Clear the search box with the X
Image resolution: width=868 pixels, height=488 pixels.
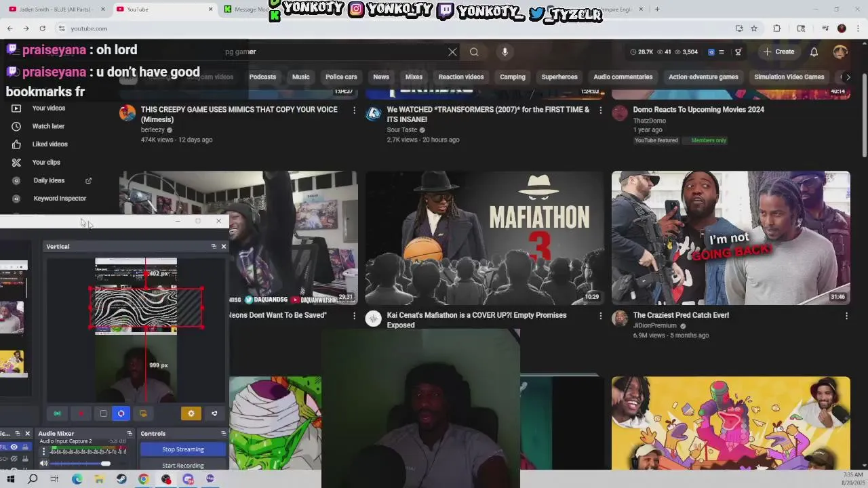click(452, 52)
